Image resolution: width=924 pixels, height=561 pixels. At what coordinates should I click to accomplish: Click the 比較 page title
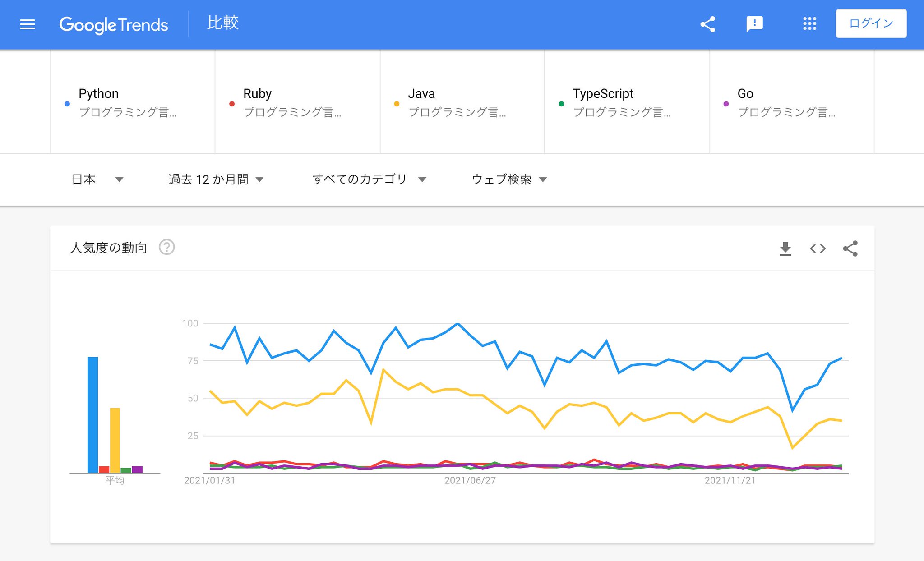pyautogui.click(x=223, y=23)
